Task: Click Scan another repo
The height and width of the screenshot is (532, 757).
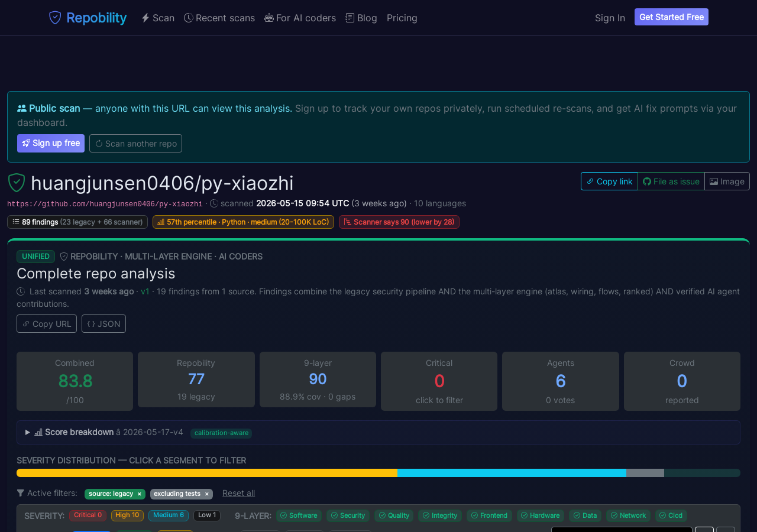Action: tap(135, 143)
